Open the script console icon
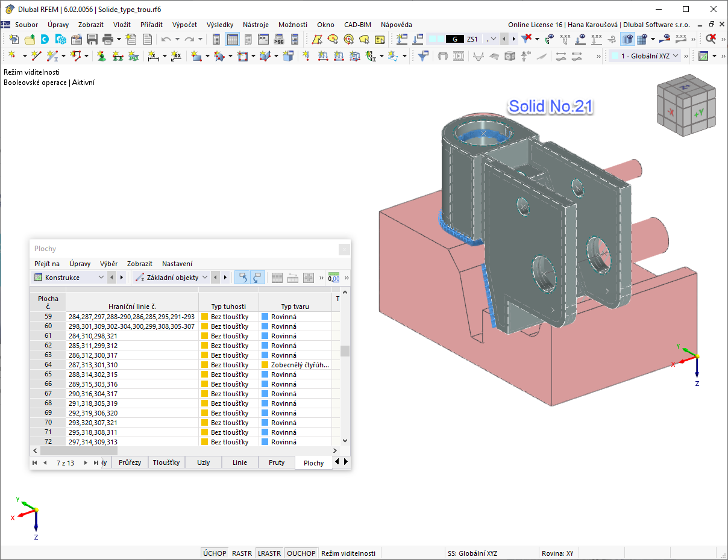The width and height of the screenshot is (728, 560). [x=263, y=39]
